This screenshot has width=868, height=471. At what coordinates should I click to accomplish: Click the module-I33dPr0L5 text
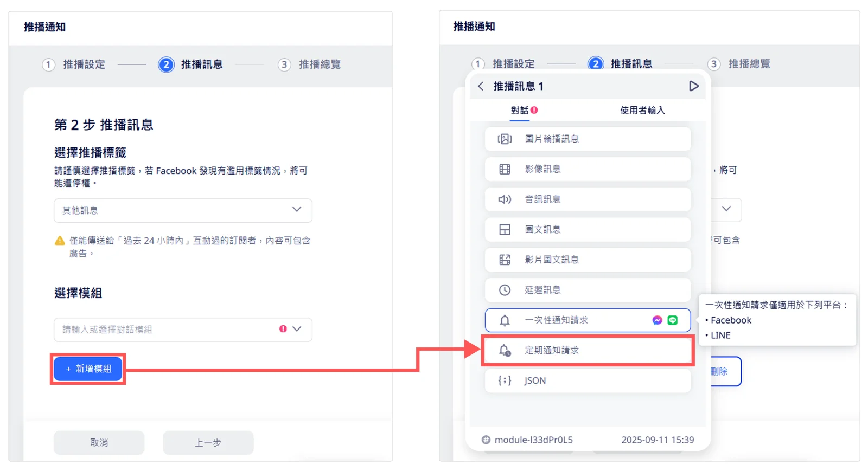pyautogui.click(x=534, y=440)
